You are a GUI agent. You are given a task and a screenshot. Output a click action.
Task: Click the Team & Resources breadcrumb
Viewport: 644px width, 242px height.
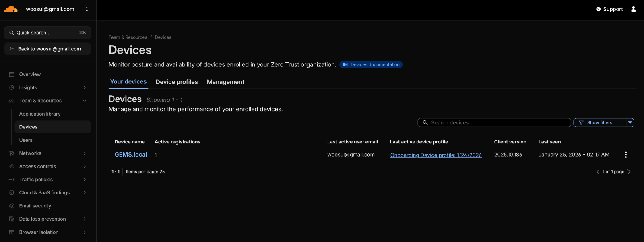pyautogui.click(x=128, y=37)
